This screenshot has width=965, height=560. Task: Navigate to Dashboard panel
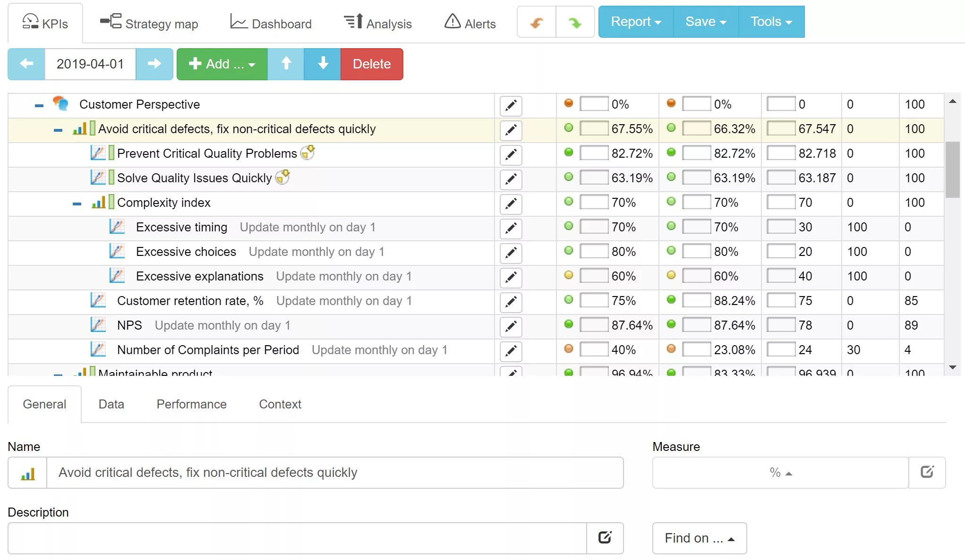(x=272, y=22)
